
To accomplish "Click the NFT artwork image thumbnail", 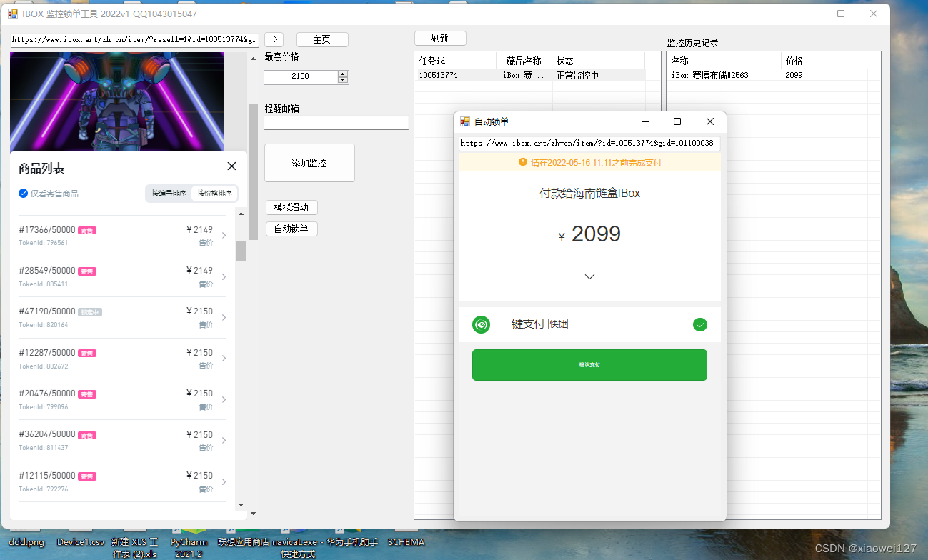I will pos(117,101).
